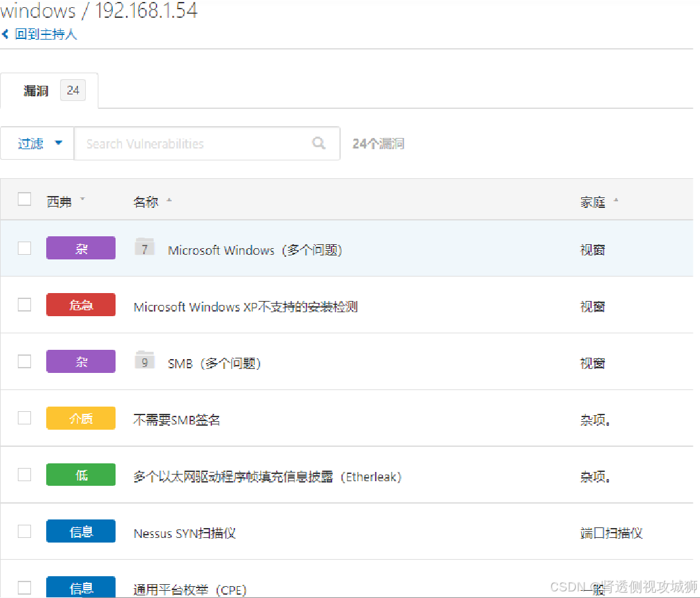Open Microsoft Windows (多个问题) entry
This screenshot has width=700, height=598.
pos(255,250)
